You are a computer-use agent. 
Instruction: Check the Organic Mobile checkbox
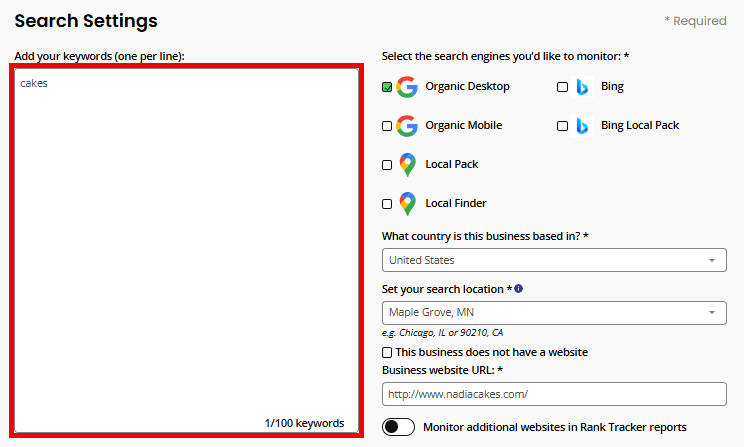[387, 126]
